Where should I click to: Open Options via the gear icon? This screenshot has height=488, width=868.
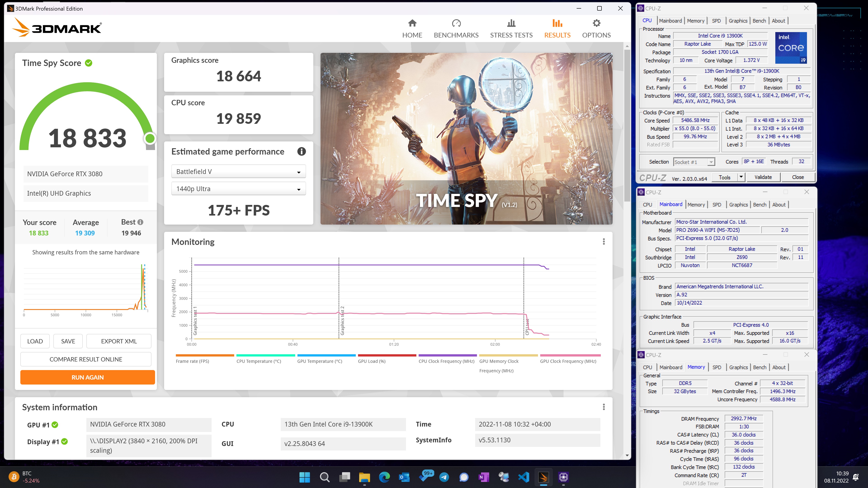pos(596,23)
